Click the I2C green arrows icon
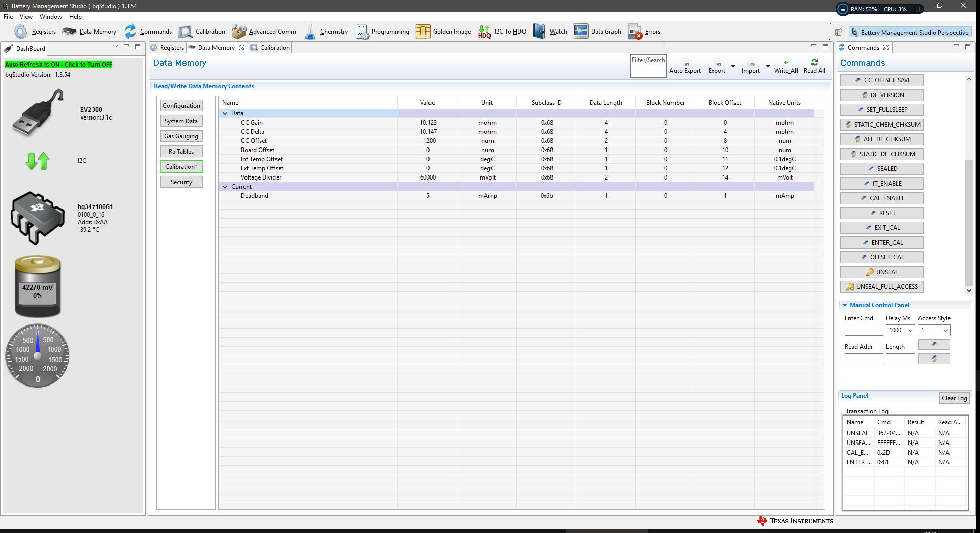980x533 pixels. coord(38,161)
